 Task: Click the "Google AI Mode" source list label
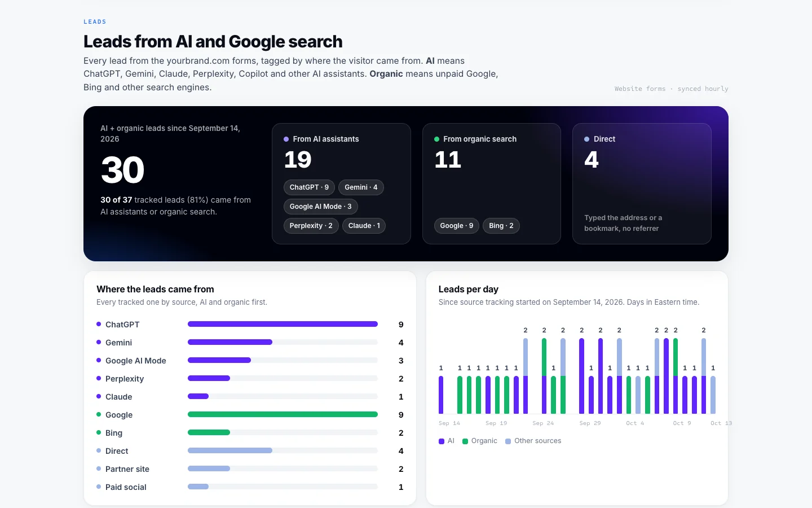[136, 361]
